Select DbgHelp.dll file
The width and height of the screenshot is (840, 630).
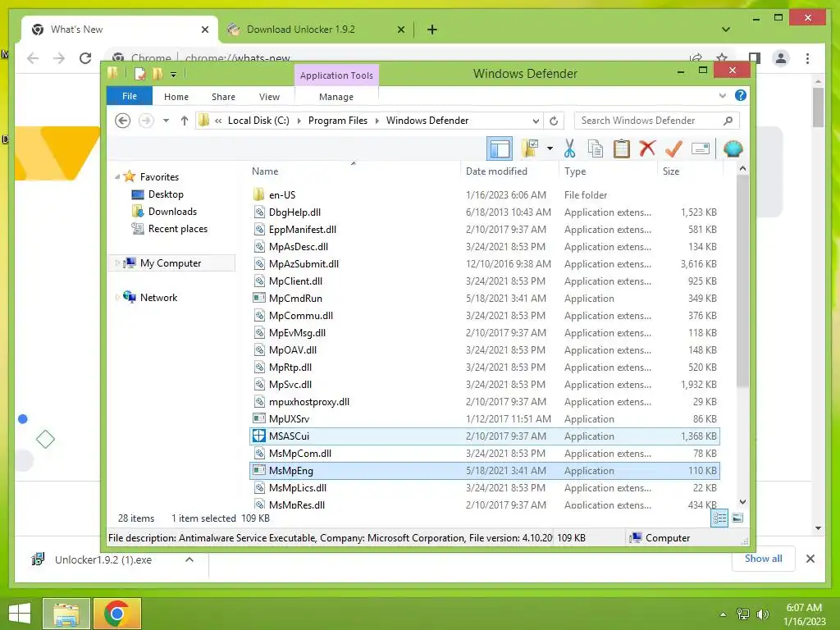click(485, 212)
